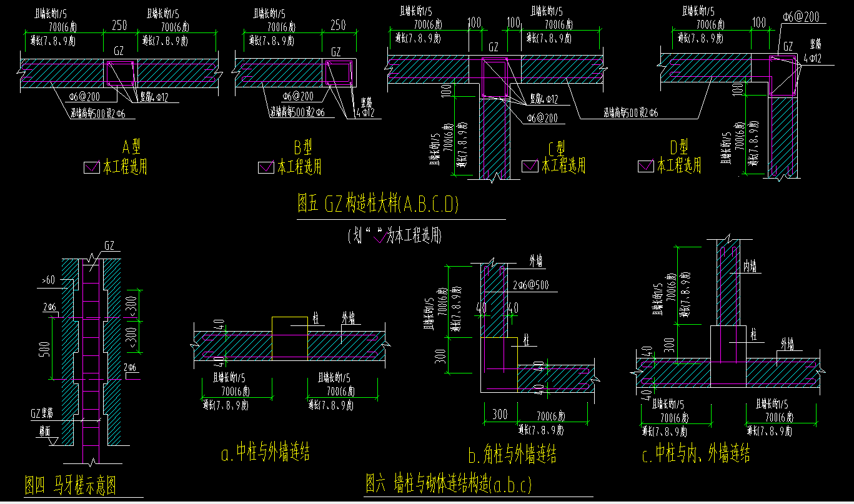Click the 内墙 label in detail c
The width and height of the screenshot is (854, 504).
750,267
